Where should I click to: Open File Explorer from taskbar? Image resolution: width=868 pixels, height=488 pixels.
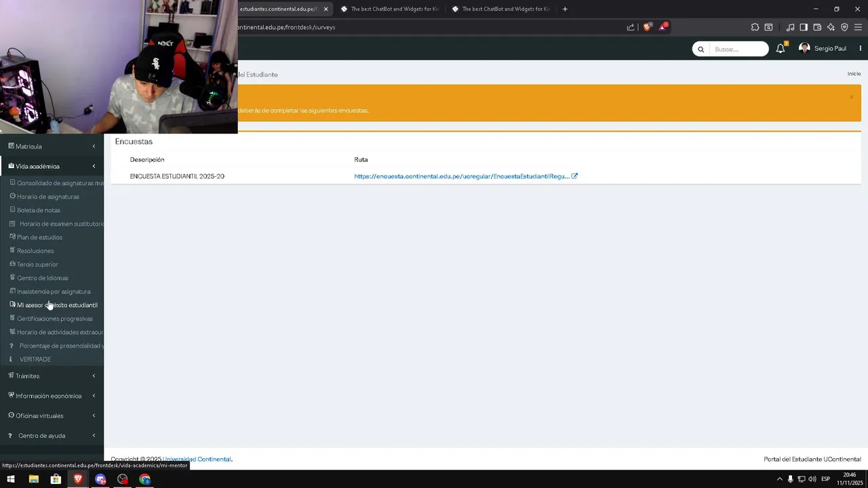pos(33,479)
